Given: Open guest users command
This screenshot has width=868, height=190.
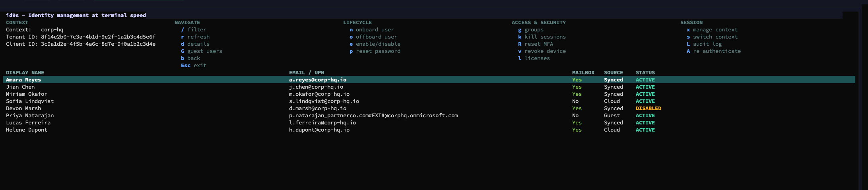Looking at the screenshot, I should [202, 51].
